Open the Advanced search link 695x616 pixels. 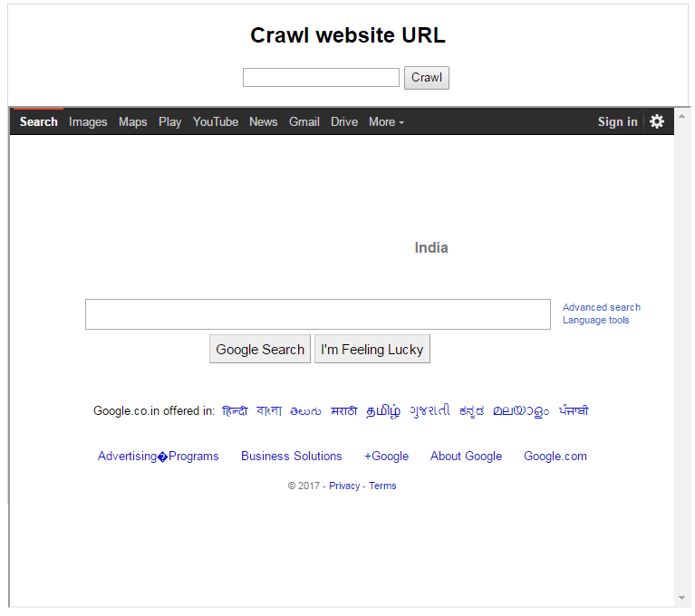tap(602, 307)
